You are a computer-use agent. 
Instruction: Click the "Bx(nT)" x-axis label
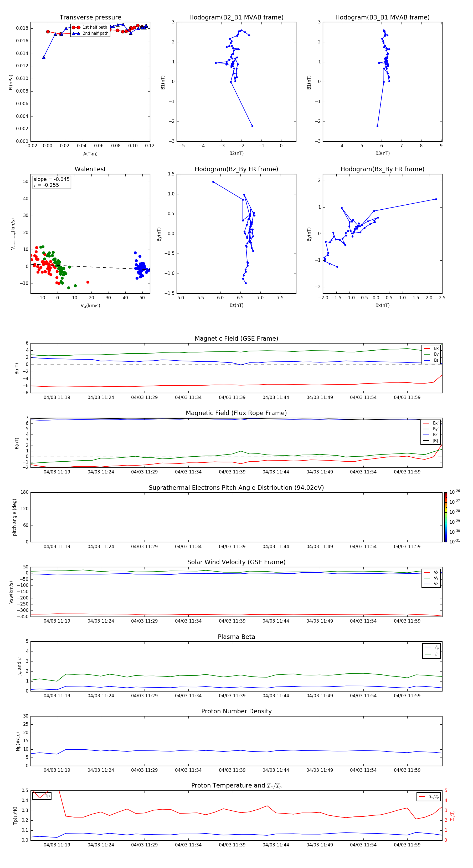pyautogui.click(x=382, y=305)
